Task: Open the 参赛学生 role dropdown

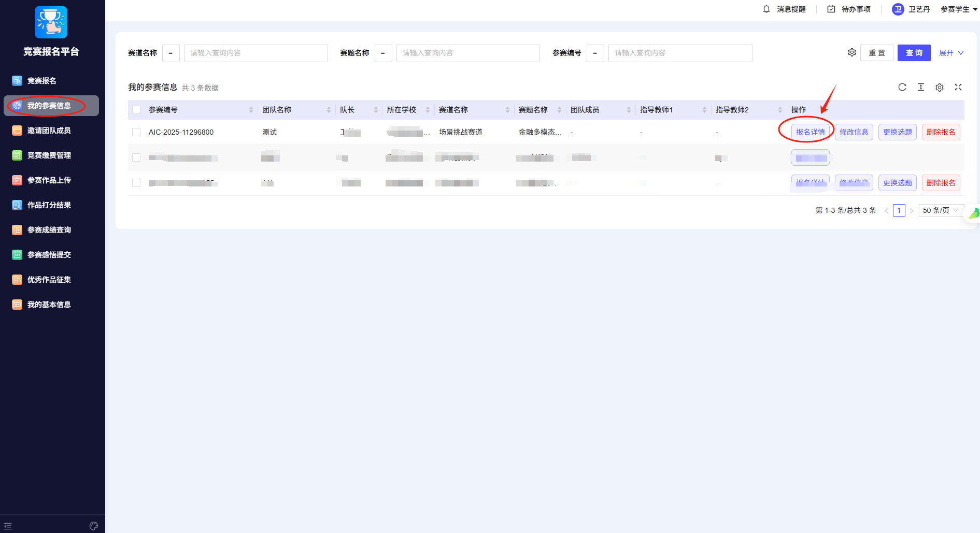Action: (959, 9)
